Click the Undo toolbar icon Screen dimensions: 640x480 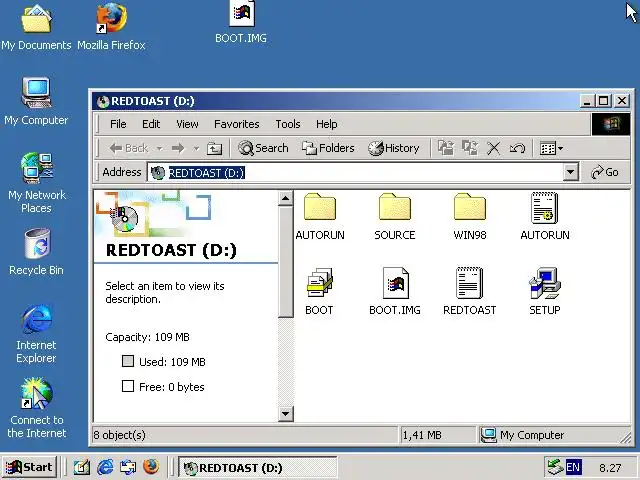(x=517, y=148)
